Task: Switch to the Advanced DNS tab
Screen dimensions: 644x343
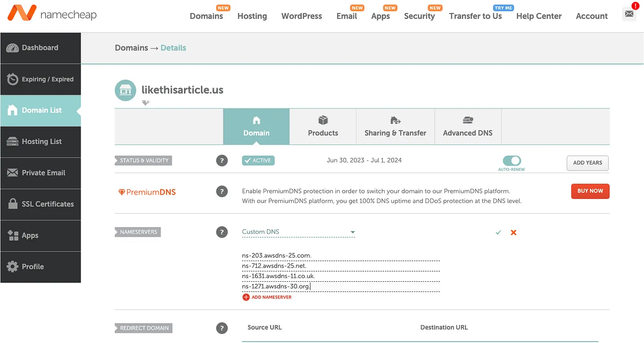Action: pyautogui.click(x=467, y=127)
